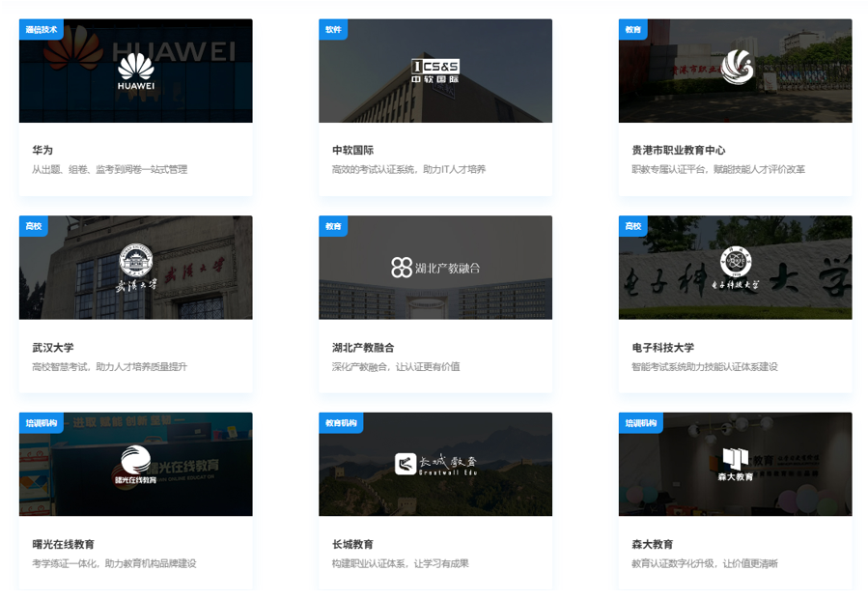The width and height of the screenshot is (868, 600).
Task: Click the 深化产教融合，让认证更有价值 description
Action: (396, 367)
